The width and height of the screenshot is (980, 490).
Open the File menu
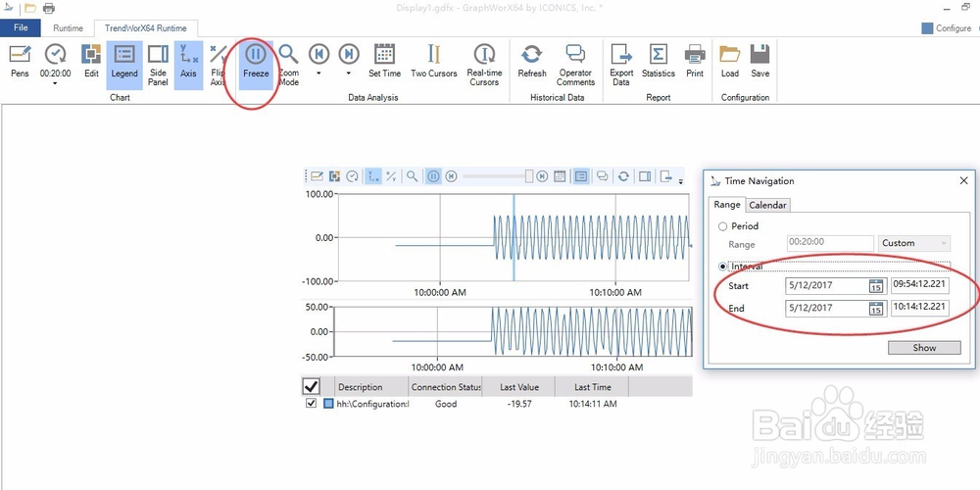tap(21, 28)
